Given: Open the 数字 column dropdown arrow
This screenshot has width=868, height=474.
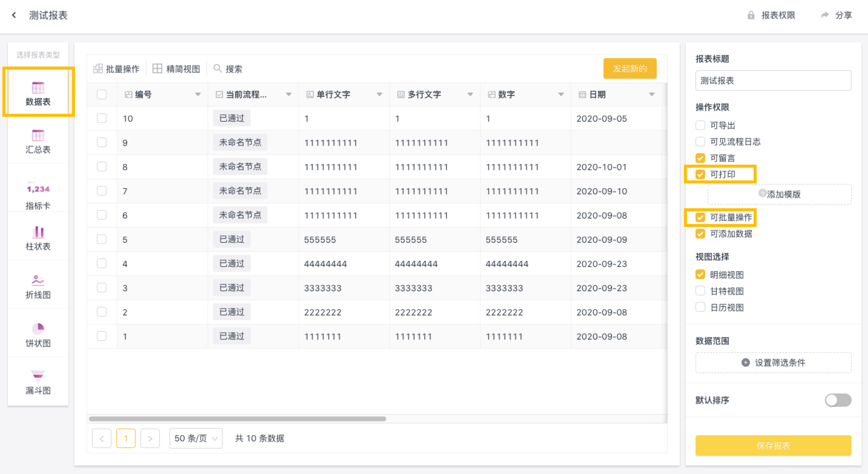Looking at the screenshot, I should tap(561, 95).
